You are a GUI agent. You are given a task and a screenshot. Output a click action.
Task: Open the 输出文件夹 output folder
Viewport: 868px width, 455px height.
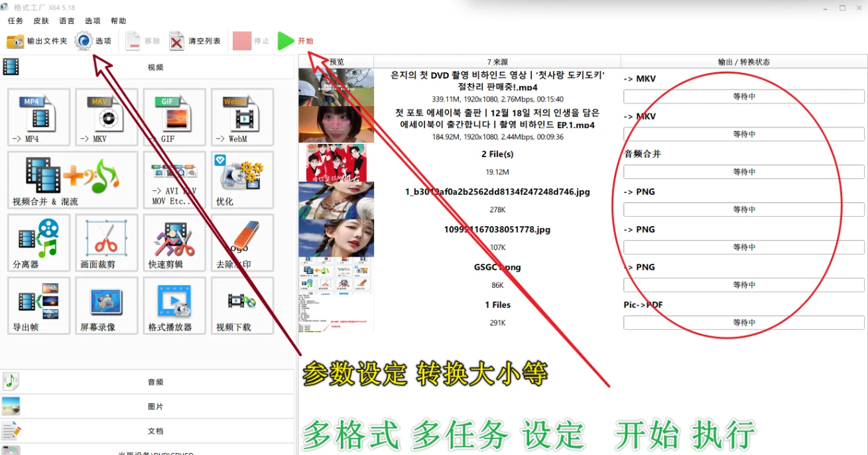(x=37, y=41)
